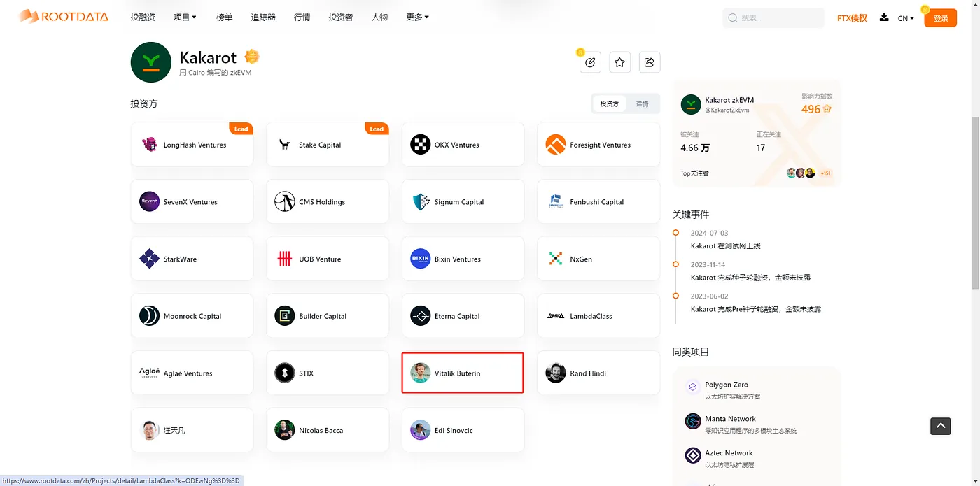Click the Polygon Zero project icon
980x486 pixels.
(693, 387)
